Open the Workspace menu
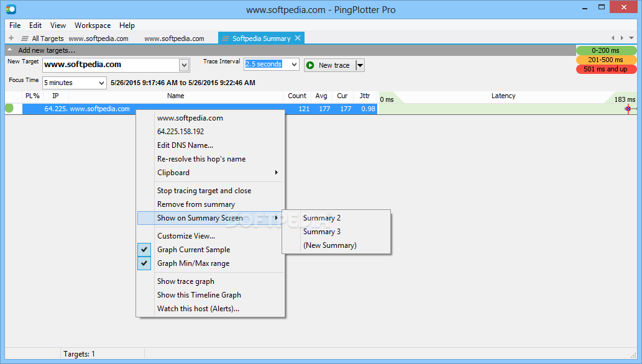 pos(93,25)
